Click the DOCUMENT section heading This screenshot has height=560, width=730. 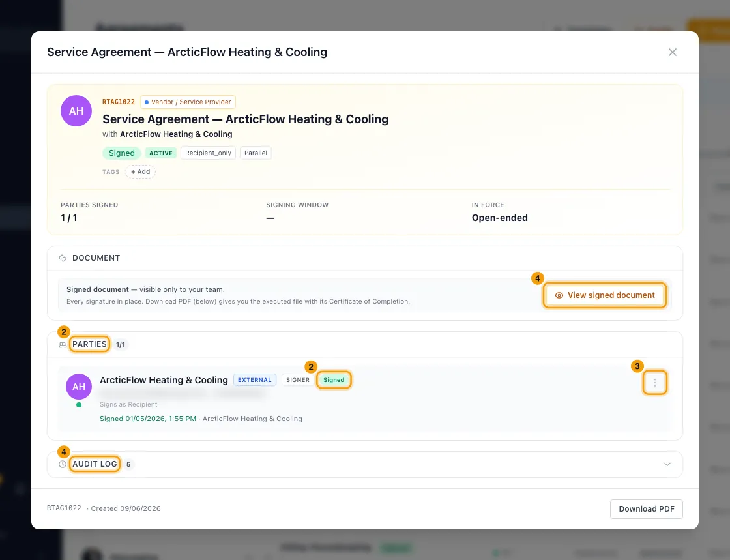96,258
